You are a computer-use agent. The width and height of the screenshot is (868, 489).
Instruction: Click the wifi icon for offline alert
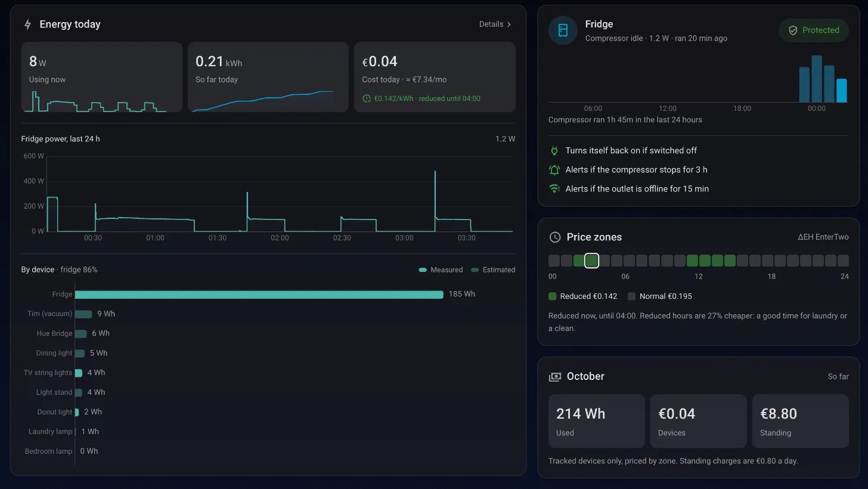tap(554, 189)
